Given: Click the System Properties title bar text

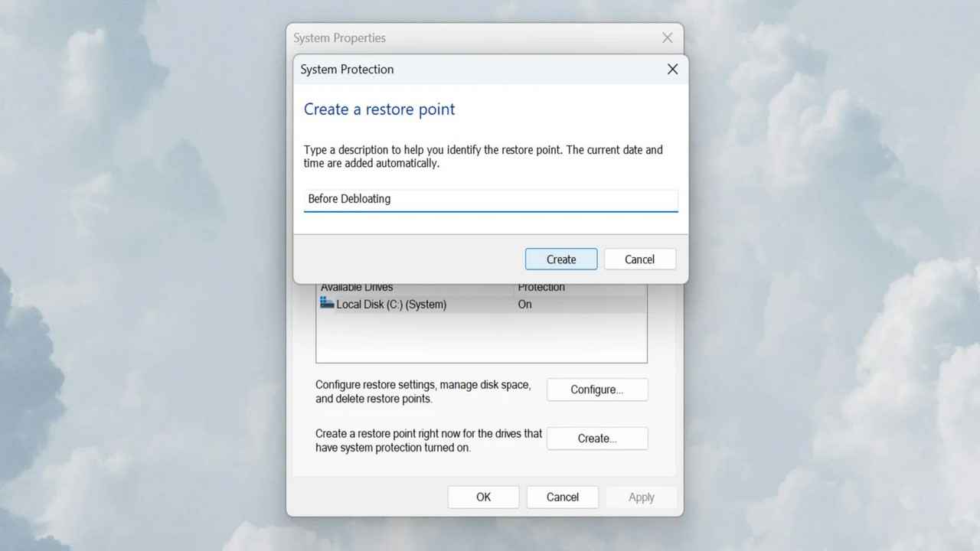Looking at the screenshot, I should click(339, 38).
